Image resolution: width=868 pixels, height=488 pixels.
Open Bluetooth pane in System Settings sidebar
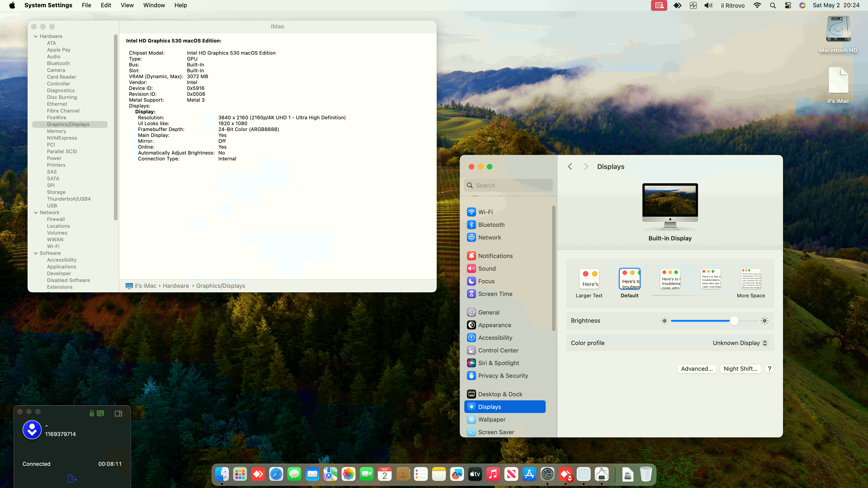click(x=505, y=225)
